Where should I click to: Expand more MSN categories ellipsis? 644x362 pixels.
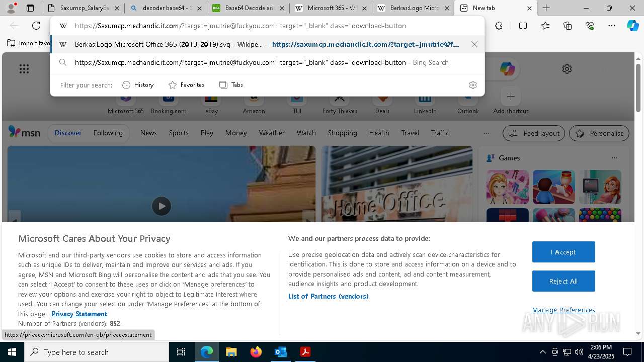[x=486, y=133]
